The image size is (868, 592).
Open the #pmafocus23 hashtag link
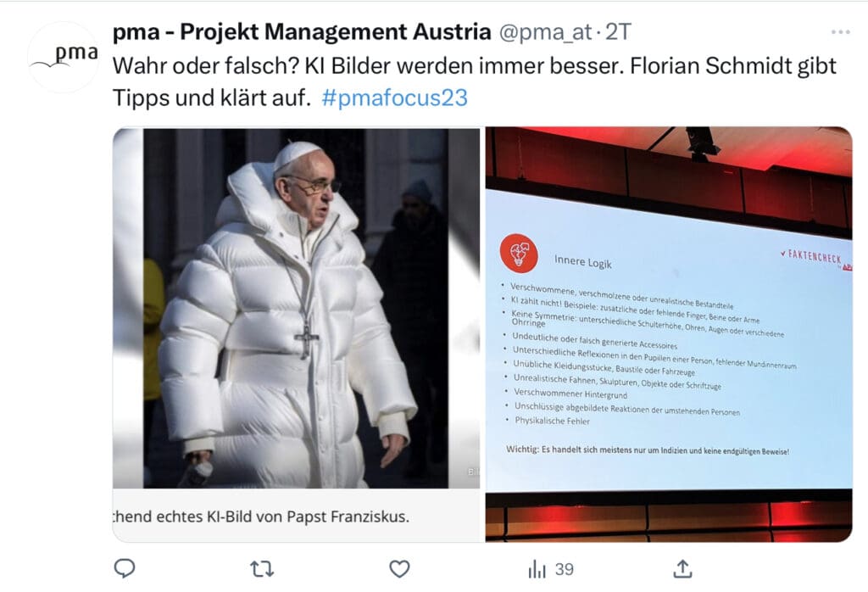click(395, 98)
